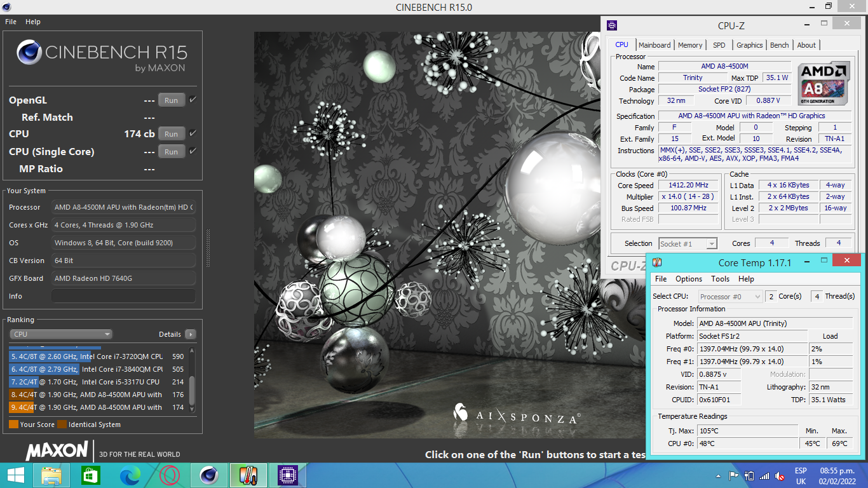Run the OpenGL benchmark
868x488 pixels.
(172, 100)
